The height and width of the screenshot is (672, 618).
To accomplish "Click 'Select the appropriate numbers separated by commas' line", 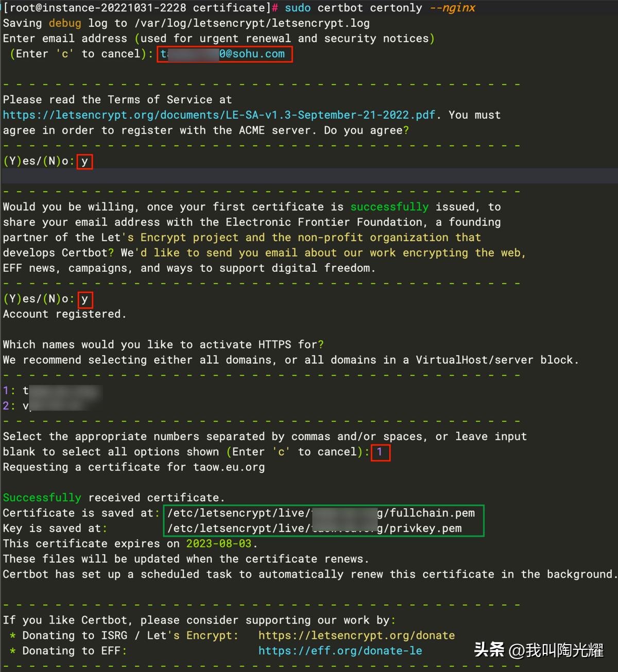I will [265, 436].
